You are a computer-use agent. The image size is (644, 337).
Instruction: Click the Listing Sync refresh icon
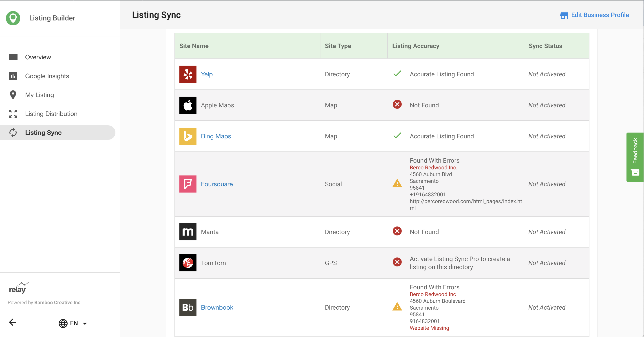13,133
